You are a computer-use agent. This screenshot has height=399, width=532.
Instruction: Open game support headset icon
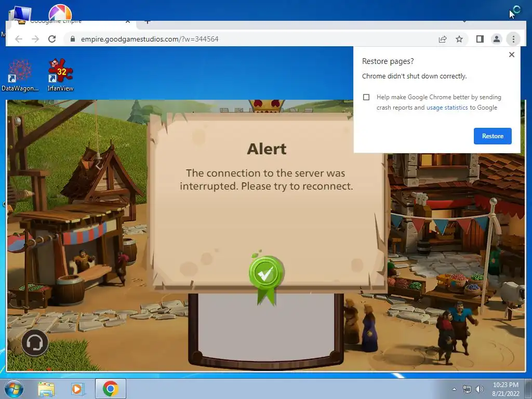tap(35, 343)
